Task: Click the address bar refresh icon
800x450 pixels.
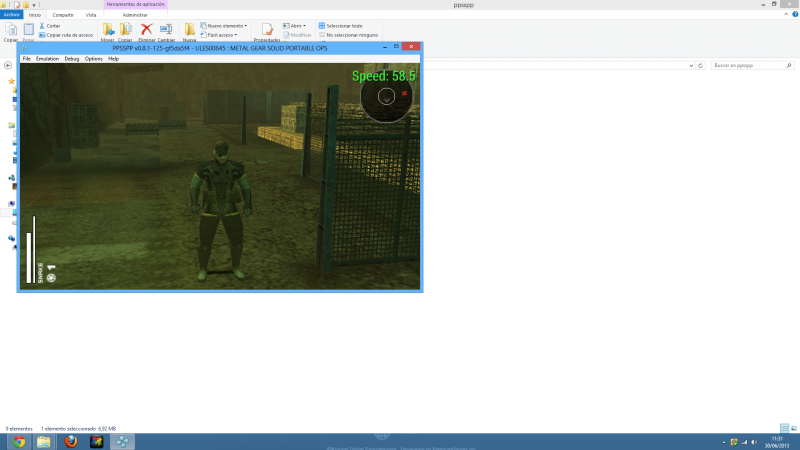Action: click(701, 65)
